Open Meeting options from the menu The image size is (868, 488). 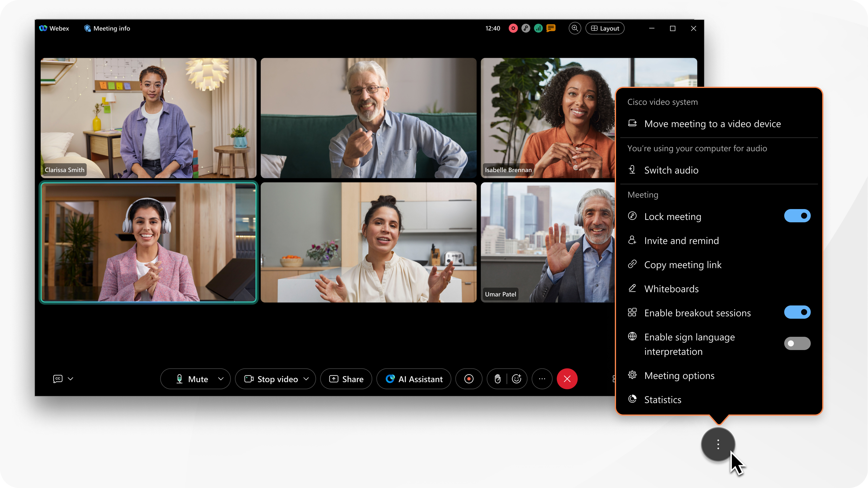(x=680, y=375)
